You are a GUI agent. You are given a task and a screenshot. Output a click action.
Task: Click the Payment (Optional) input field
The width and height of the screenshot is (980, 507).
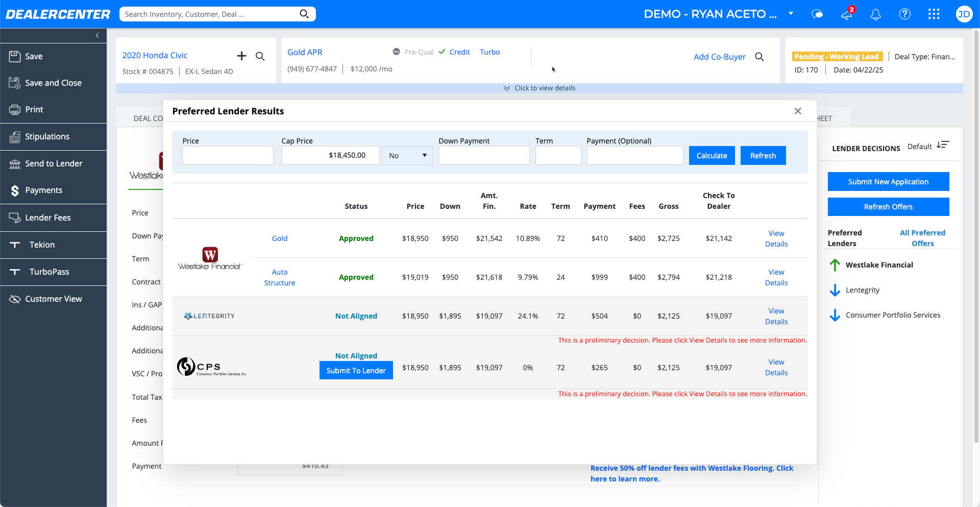click(x=635, y=155)
